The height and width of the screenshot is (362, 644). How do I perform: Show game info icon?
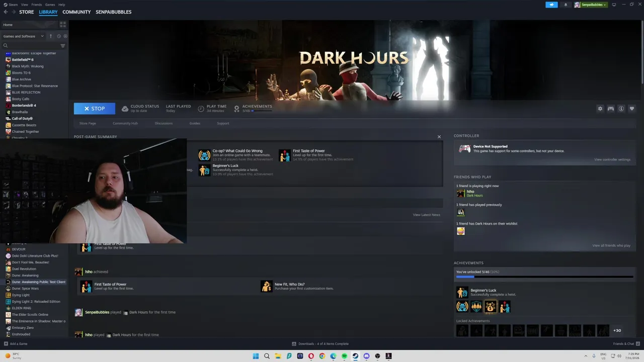[x=621, y=109]
